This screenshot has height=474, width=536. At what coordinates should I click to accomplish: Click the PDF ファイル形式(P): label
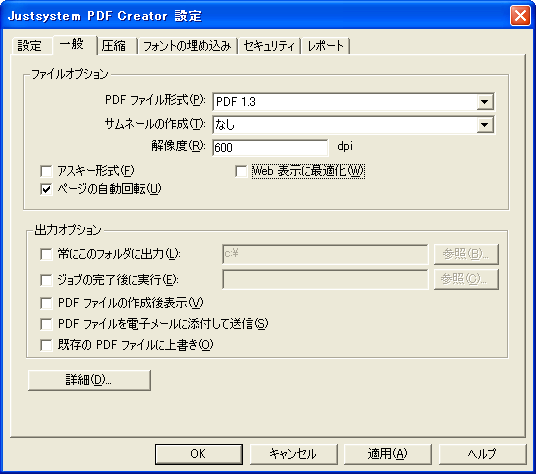click(x=155, y=100)
